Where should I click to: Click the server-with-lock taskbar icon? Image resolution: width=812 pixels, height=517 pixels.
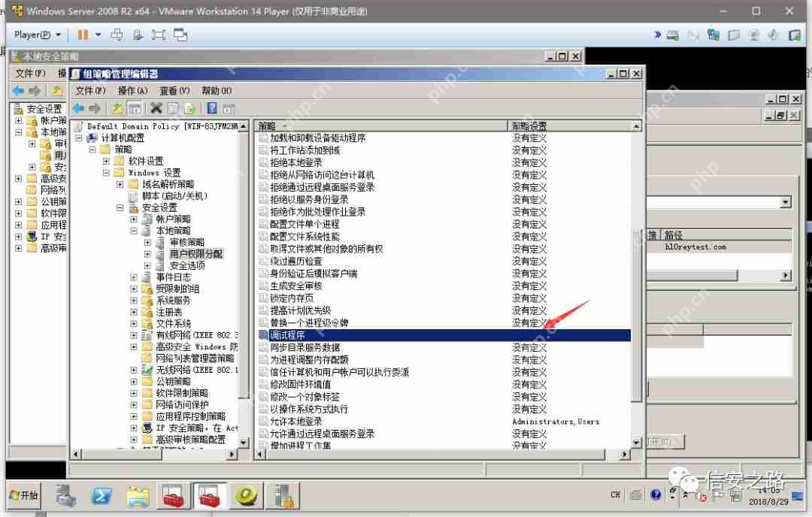[283, 496]
